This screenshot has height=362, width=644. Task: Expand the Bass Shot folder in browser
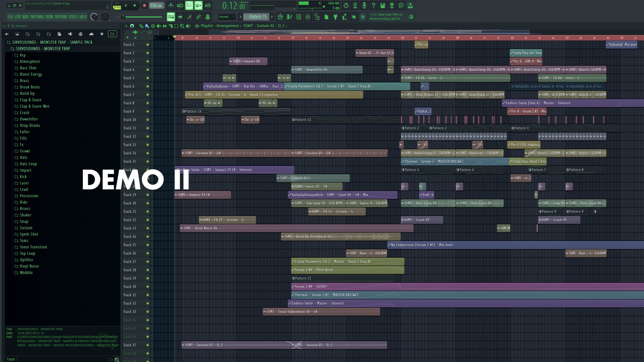[x=28, y=68]
